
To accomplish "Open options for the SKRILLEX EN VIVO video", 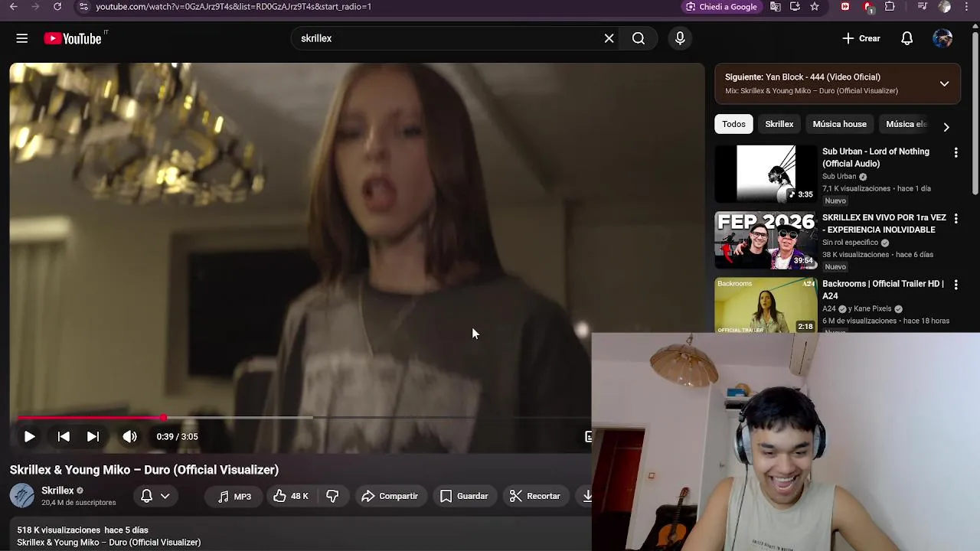I will (x=955, y=219).
